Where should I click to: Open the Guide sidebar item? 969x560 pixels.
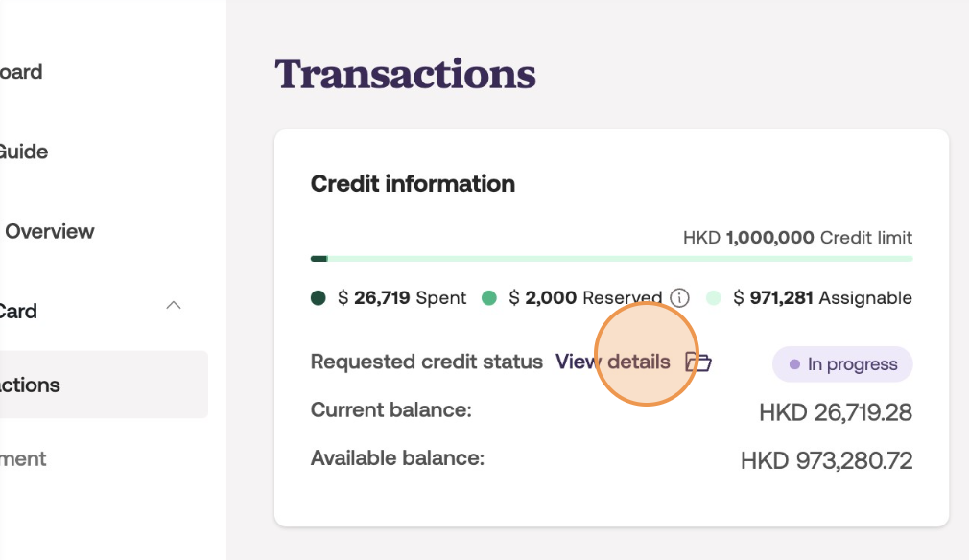coord(24,152)
